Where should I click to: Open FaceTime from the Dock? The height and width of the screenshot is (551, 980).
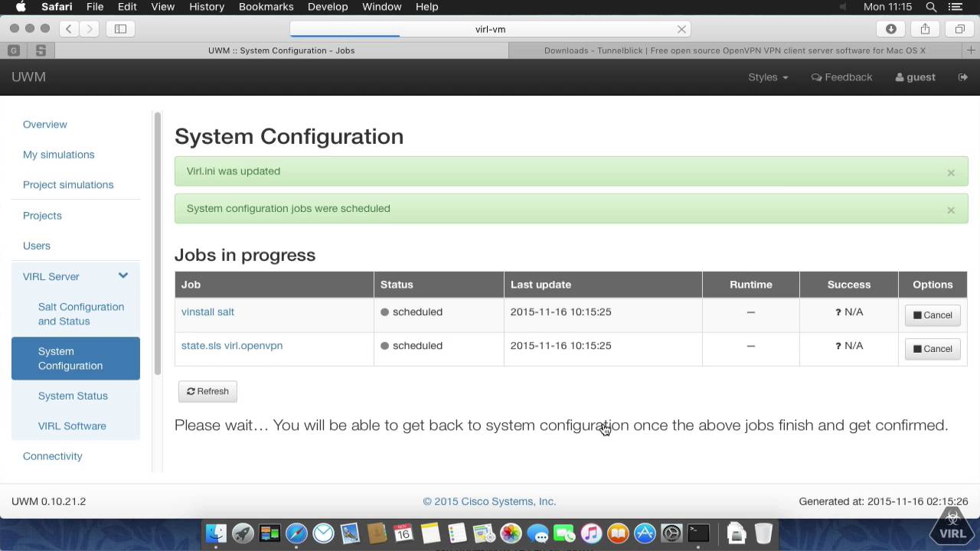[x=564, y=533]
